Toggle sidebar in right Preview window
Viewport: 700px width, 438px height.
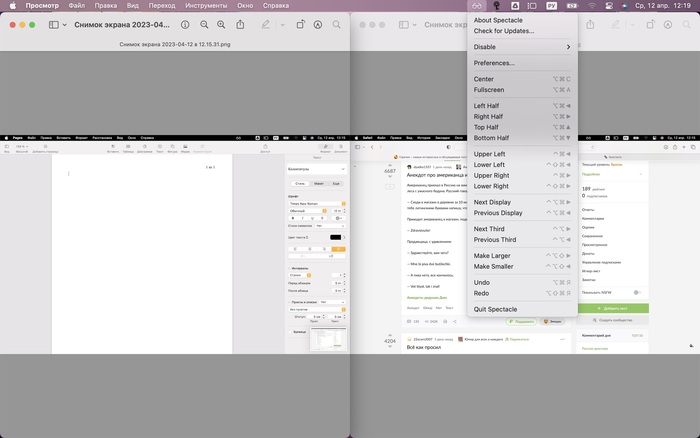pos(404,25)
